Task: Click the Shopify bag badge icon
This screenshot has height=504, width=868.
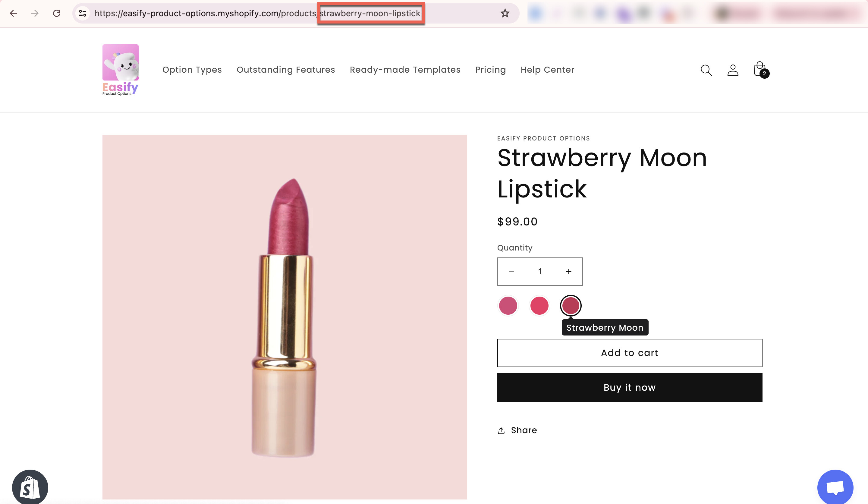Action: click(30, 487)
